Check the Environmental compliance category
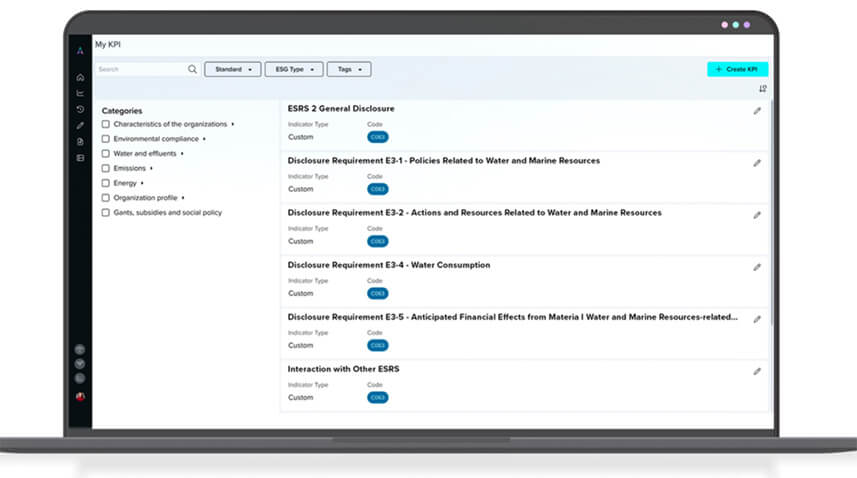This screenshot has height=478, width=857. [x=106, y=139]
